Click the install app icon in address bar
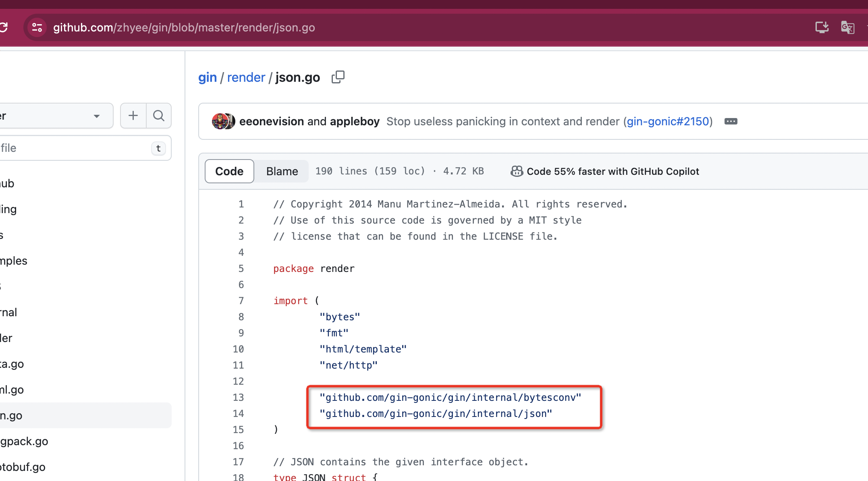Viewport: 868px width, 481px height. click(x=822, y=27)
